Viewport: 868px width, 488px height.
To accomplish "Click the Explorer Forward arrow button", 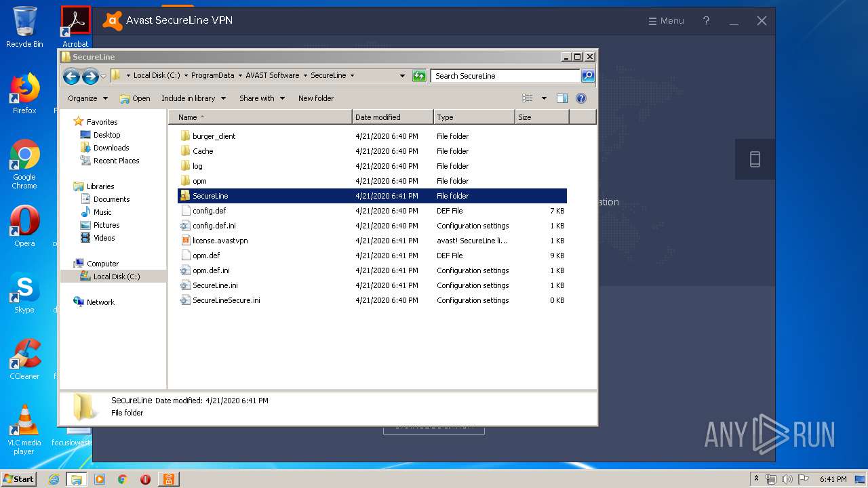I will pos(90,76).
